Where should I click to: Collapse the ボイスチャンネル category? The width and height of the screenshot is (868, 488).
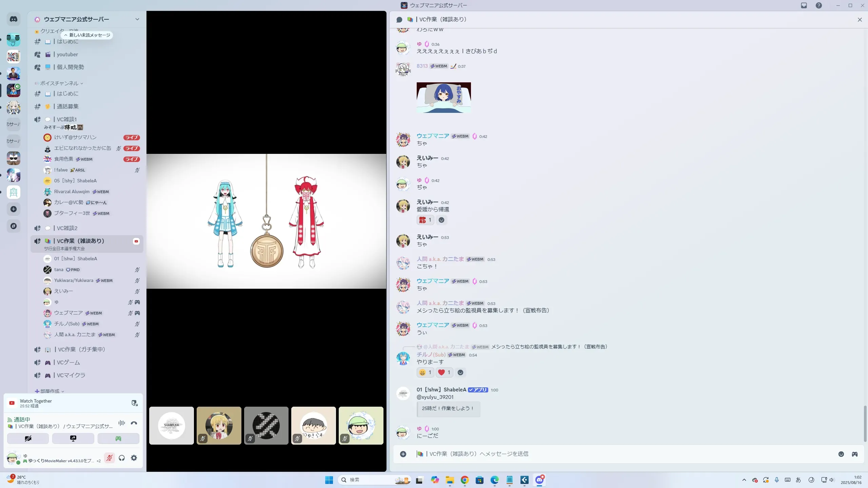click(x=59, y=83)
